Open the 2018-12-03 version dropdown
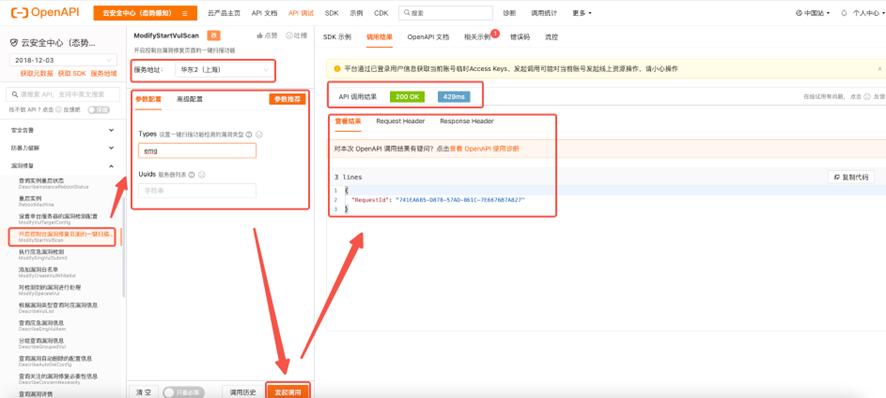Screen dimensions: 886x398 (x=63, y=60)
